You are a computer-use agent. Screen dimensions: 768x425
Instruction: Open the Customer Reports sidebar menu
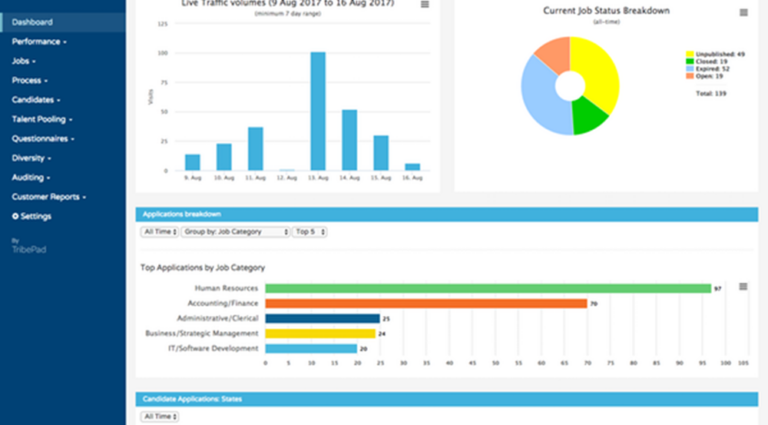click(x=49, y=197)
